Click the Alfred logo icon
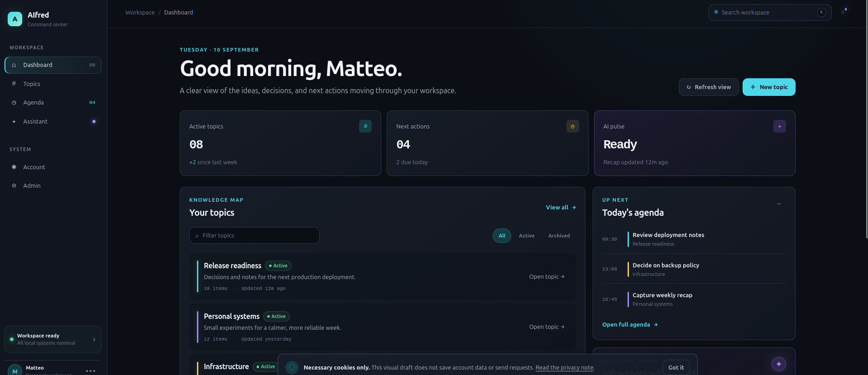The width and height of the screenshot is (868, 375). (x=15, y=19)
